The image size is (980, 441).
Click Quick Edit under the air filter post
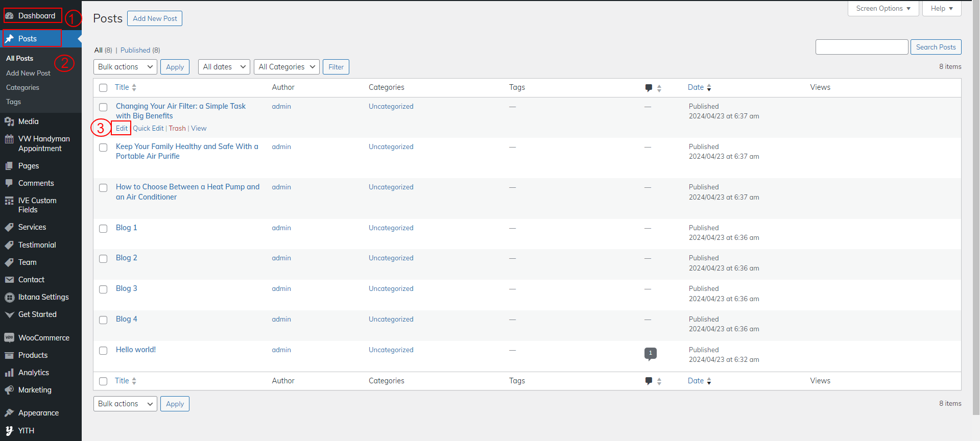pos(148,129)
